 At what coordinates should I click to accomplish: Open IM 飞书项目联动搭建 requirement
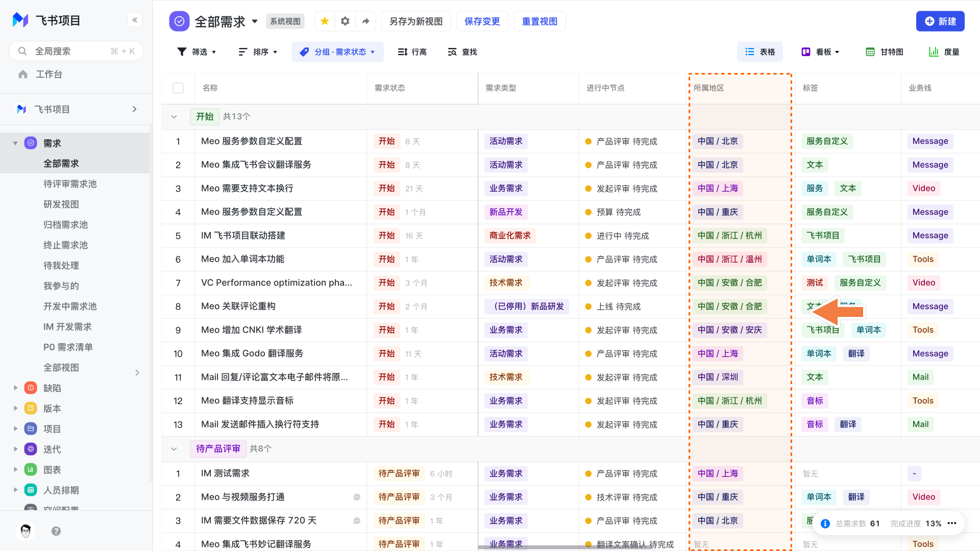coord(243,236)
